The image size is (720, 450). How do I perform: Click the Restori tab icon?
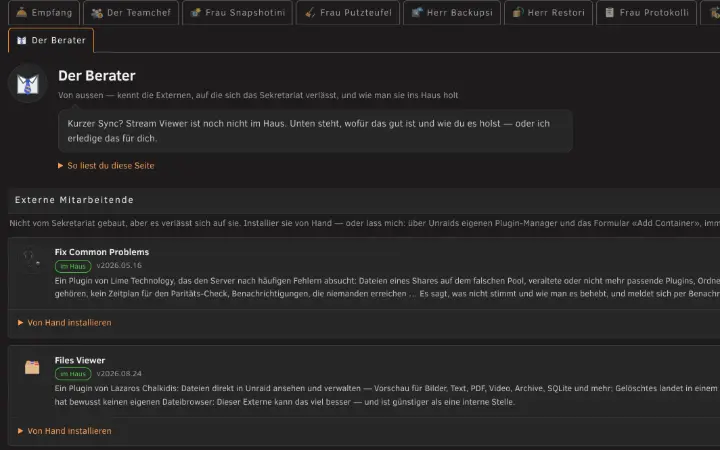pos(518,12)
